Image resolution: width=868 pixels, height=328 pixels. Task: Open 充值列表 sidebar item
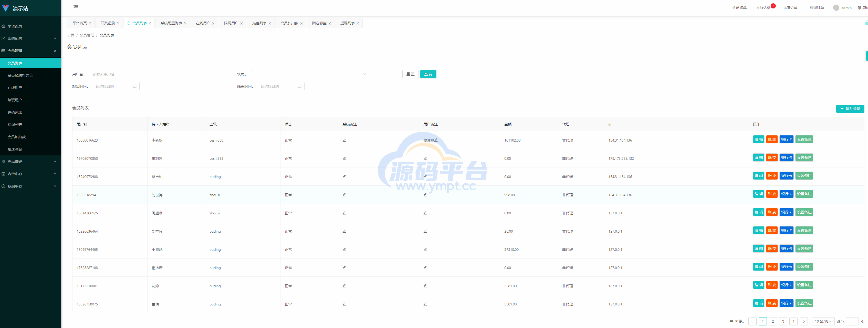point(30,112)
